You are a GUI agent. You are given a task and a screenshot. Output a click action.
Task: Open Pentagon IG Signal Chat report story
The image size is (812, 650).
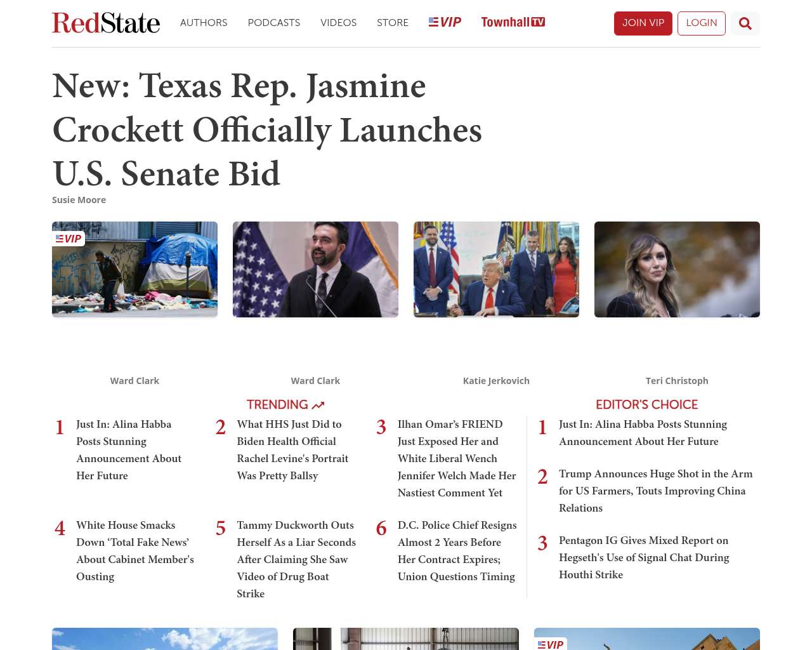[643, 557]
